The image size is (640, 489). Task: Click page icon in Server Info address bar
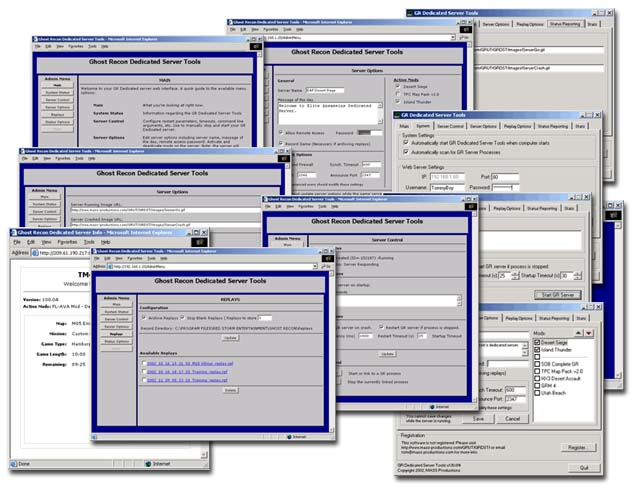[35, 253]
